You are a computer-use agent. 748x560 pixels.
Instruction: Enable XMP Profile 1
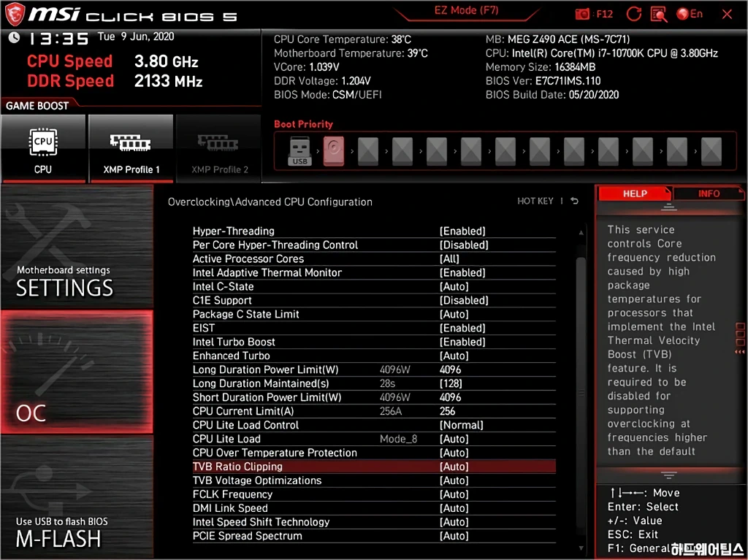pyautogui.click(x=131, y=148)
